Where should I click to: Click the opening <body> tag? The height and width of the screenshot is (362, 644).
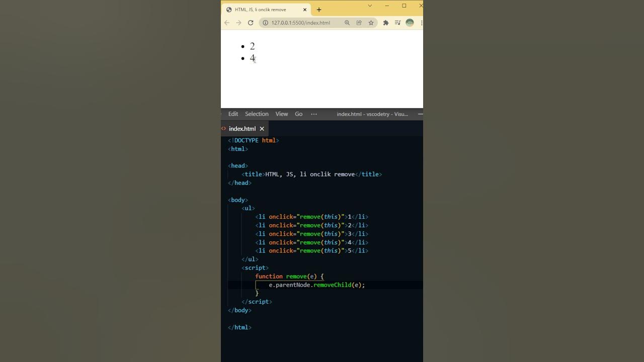pyautogui.click(x=238, y=200)
